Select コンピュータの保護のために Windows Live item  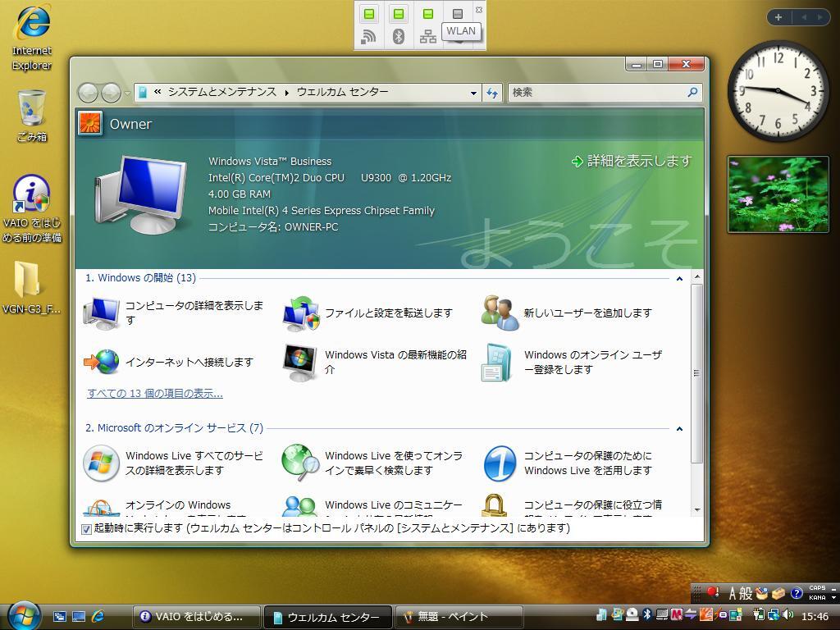(x=568, y=463)
